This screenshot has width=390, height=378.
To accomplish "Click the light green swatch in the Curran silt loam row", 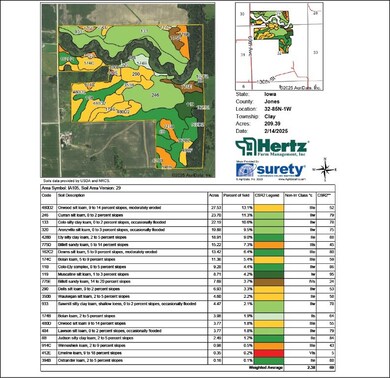I will point(269,215).
